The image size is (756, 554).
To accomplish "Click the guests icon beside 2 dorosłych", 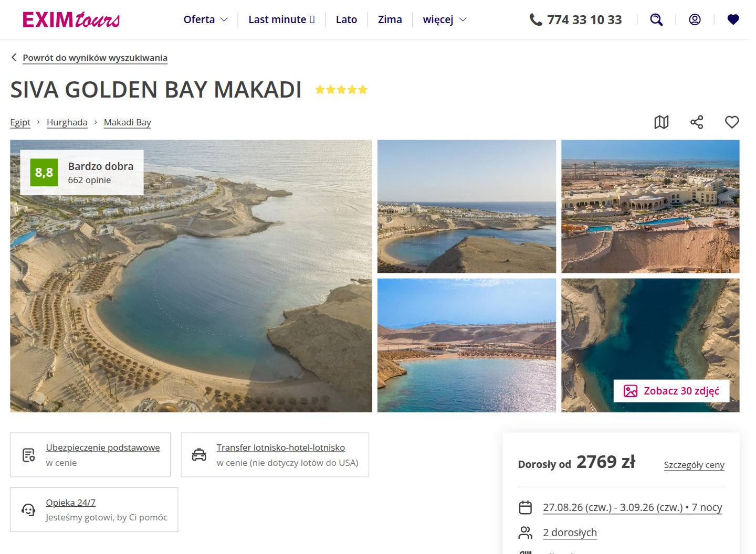I will tap(526, 532).
